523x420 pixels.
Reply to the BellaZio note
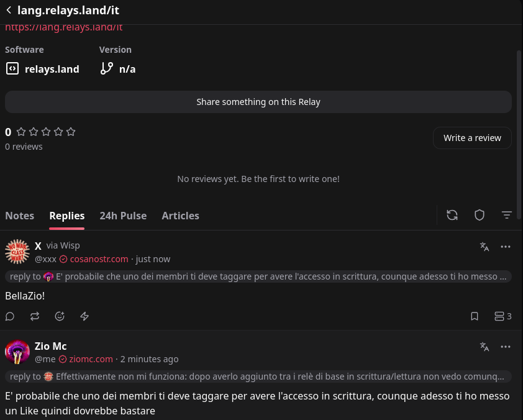click(x=10, y=316)
